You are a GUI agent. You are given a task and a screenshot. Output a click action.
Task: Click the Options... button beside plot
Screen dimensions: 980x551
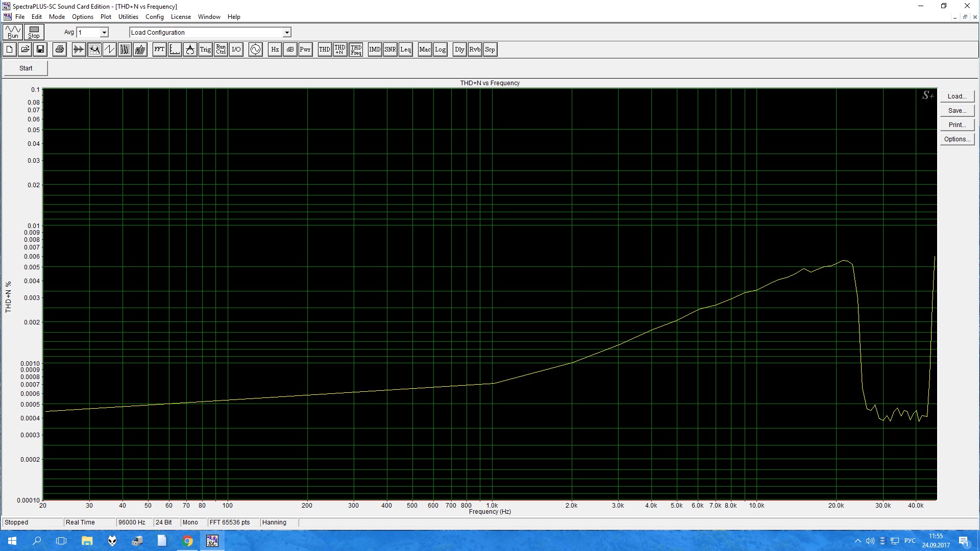pyautogui.click(x=957, y=139)
